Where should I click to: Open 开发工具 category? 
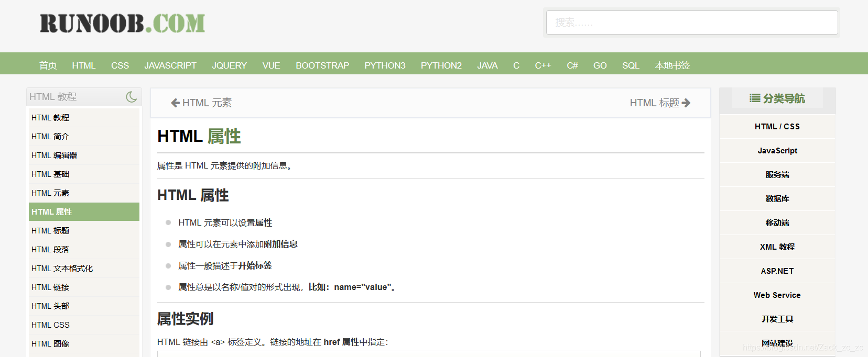(777, 319)
